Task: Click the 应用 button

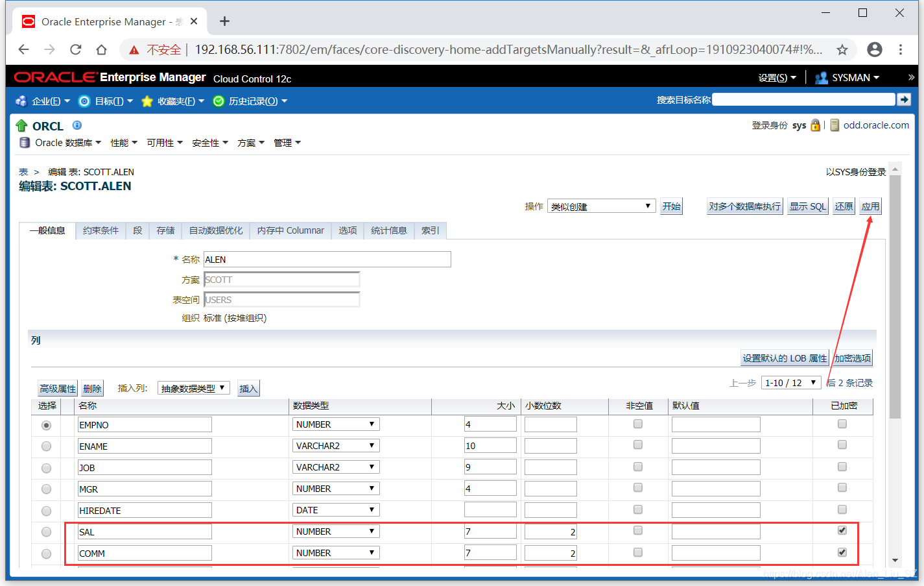Action: pyautogui.click(x=870, y=206)
